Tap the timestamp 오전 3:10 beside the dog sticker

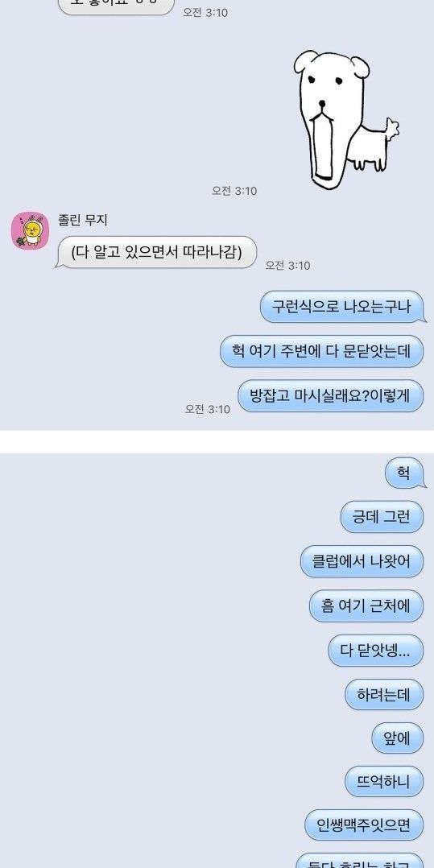point(235,190)
